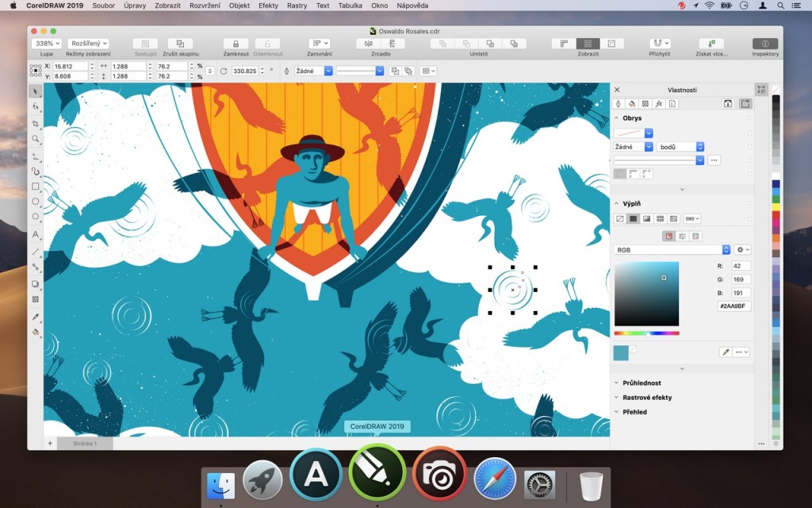Choose Vector pattern fill type
Viewport: 812px width, 508px height.
point(660,219)
